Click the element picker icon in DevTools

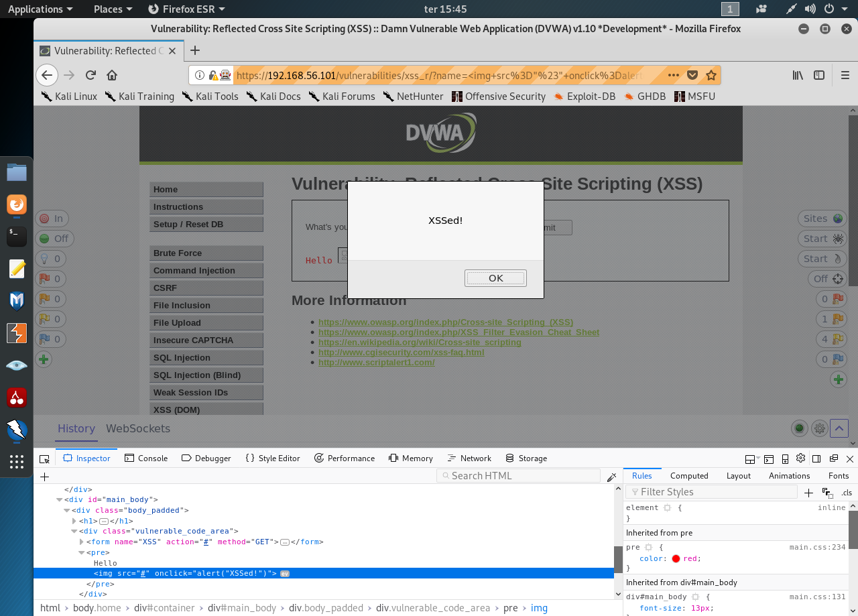(x=44, y=458)
